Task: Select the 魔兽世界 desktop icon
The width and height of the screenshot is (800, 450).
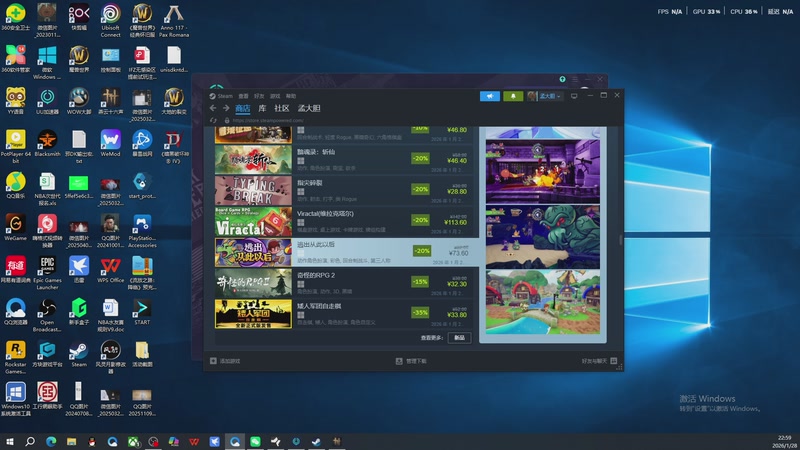Action: coord(79,59)
